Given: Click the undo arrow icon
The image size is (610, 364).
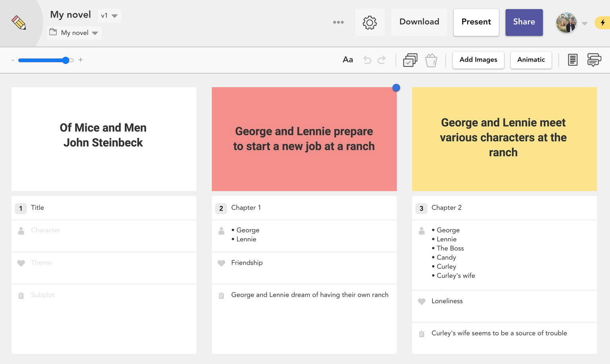Looking at the screenshot, I should tap(367, 60).
